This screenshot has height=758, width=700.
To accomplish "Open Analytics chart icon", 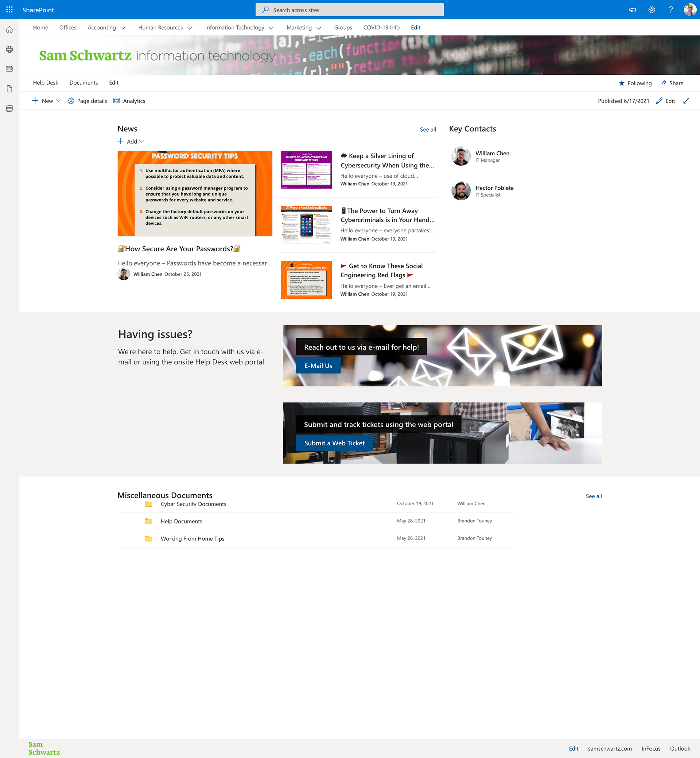I will click(117, 101).
